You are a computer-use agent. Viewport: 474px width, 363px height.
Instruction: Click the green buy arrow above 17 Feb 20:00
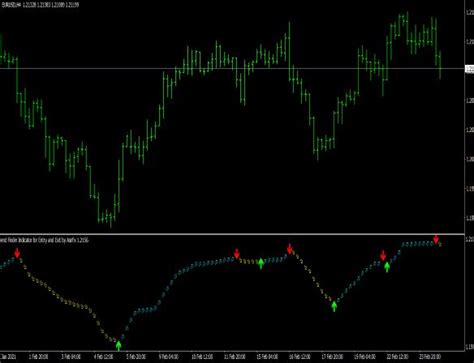tap(334, 306)
